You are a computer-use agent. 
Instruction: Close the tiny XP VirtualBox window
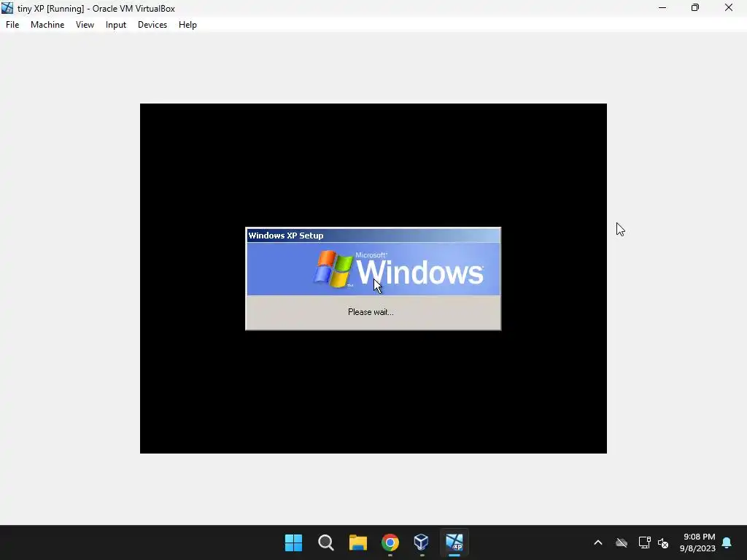729,7
